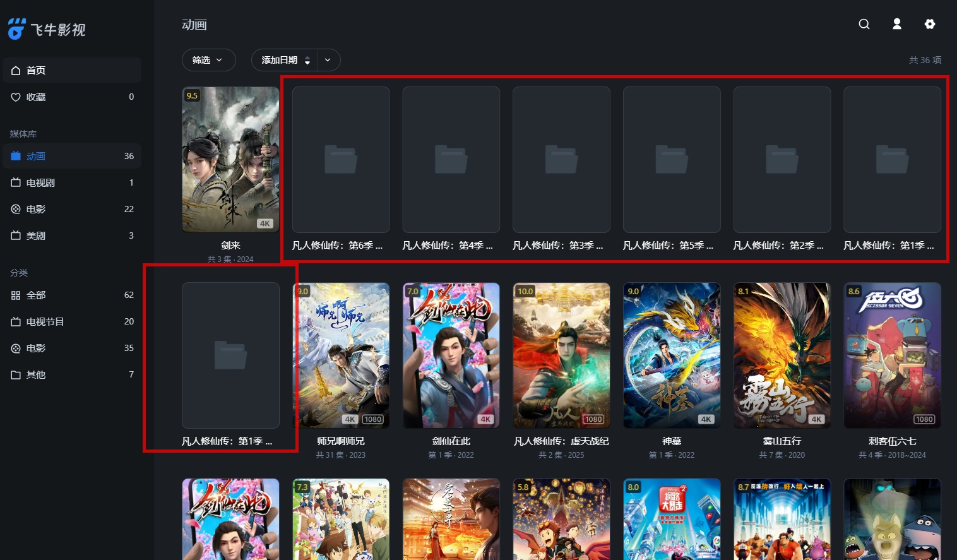Click the 飞牛影视 logo icon

(17, 29)
